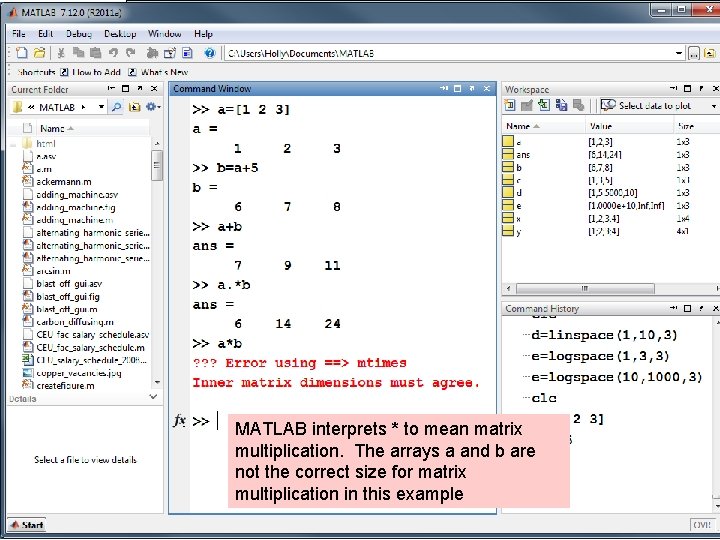Image resolution: width=720 pixels, height=540 pixels.
Task: Open the Help menu
Action: point(203,34)
